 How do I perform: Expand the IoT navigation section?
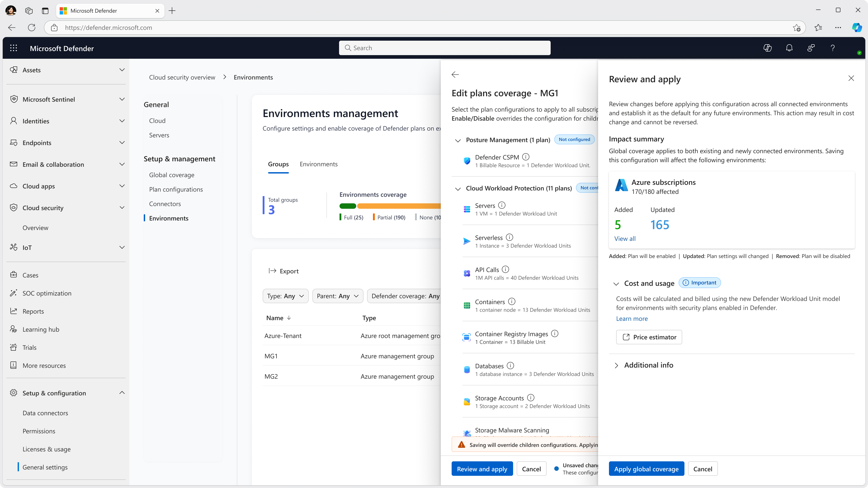pyautogui.click(x=122, y=248)
